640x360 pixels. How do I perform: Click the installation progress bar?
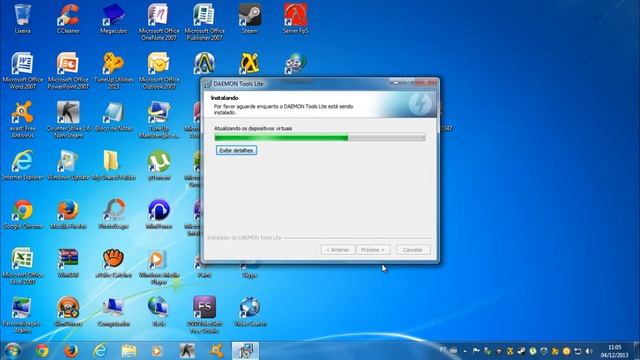point(320,138)
